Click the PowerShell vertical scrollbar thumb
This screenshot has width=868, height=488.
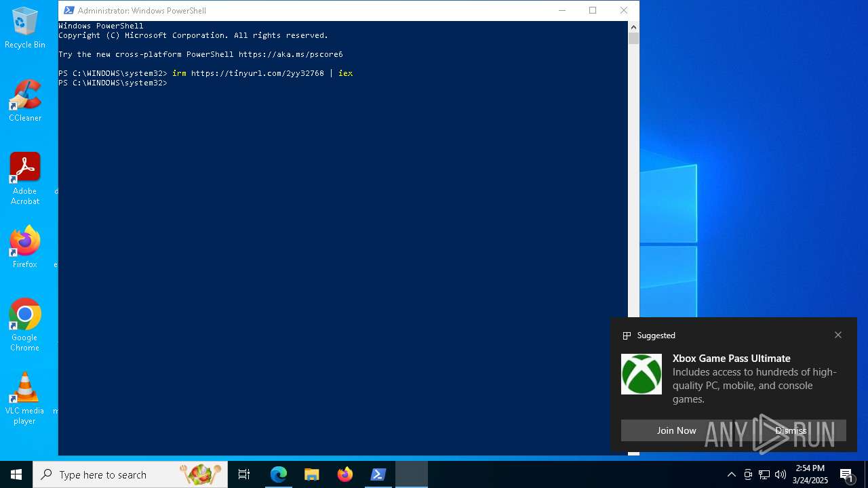pyautogui.click(x=633, y=39)
